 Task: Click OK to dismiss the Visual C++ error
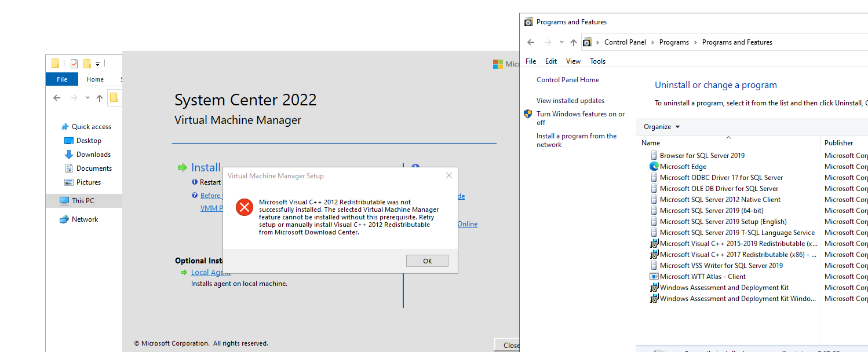click(427, 261)
